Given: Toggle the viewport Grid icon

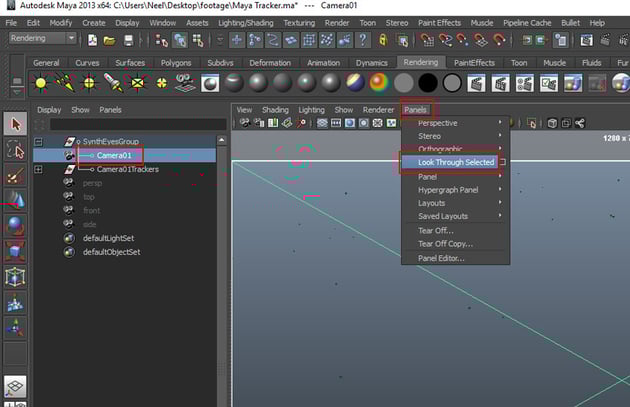Looking at the screenshot, I should pyautogui.click(x=322, y=123).
